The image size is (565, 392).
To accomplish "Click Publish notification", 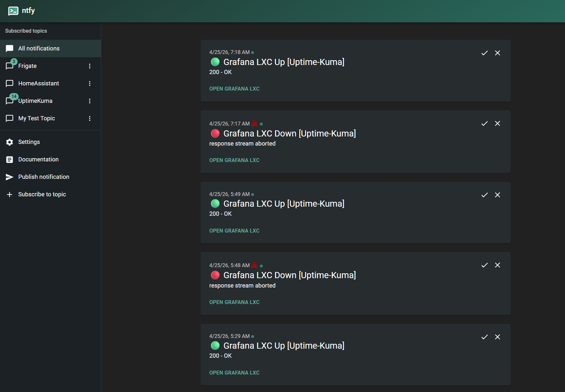I will click(x=50, y=177).
